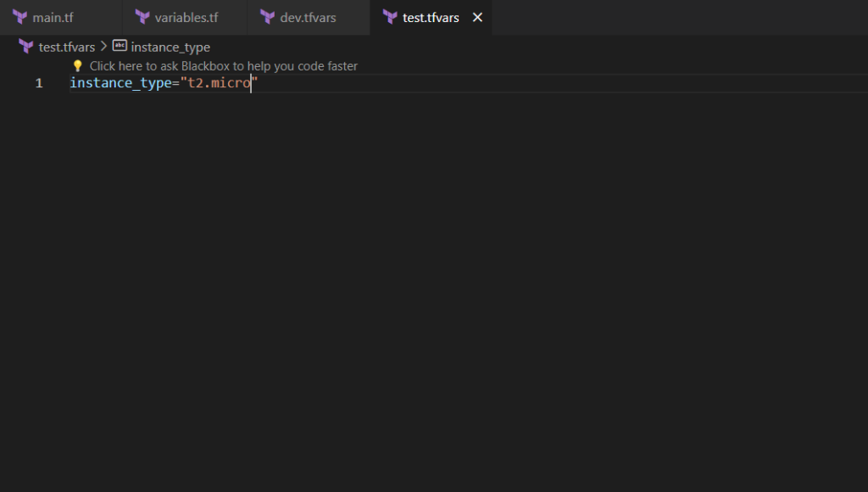Click the lightbulb icon above the code line

pyautogui.click(x=78, y=65)
